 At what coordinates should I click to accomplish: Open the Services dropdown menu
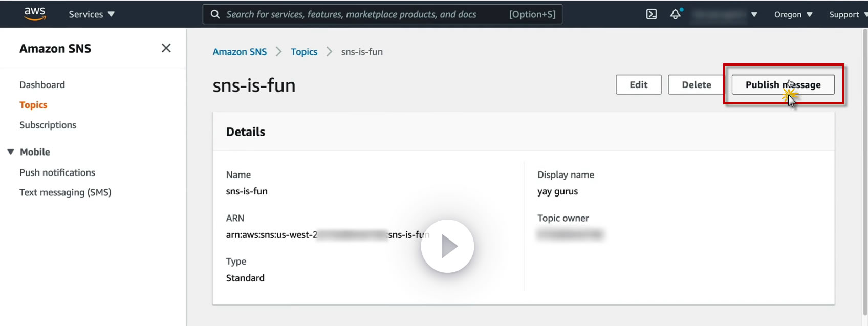[x=92, y=14]
